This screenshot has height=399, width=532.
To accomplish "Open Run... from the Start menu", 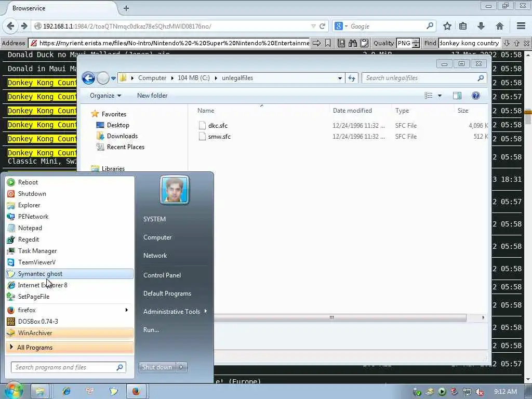I will click(x=151, y=329).
